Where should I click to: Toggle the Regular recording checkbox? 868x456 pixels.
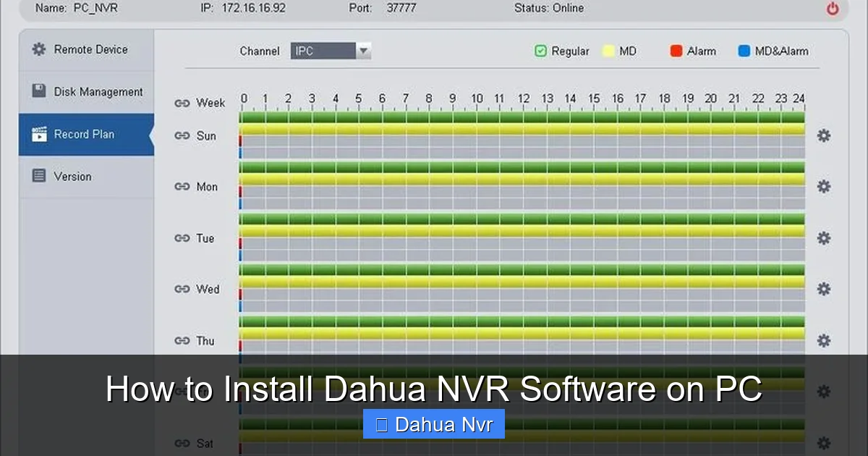coord(540,51)
